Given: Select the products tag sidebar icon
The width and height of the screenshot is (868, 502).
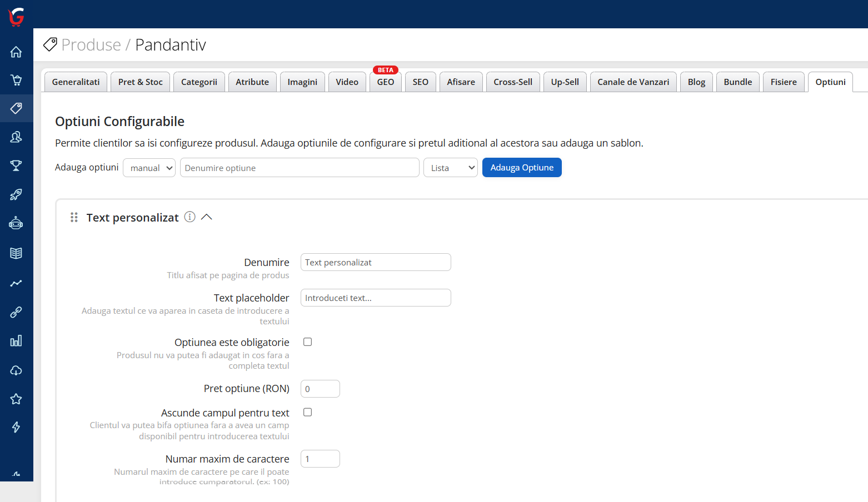Looking at the screenshot, I should click(x=16, y=108).
